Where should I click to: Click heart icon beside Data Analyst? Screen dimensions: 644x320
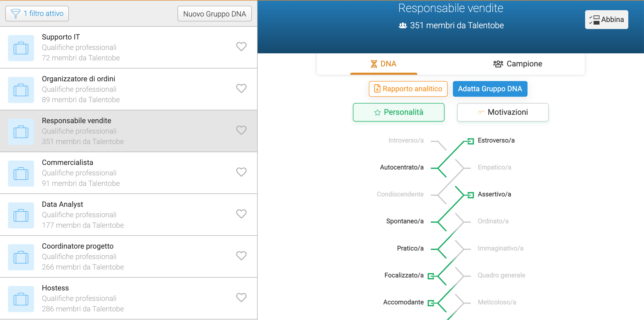[241, 214]
